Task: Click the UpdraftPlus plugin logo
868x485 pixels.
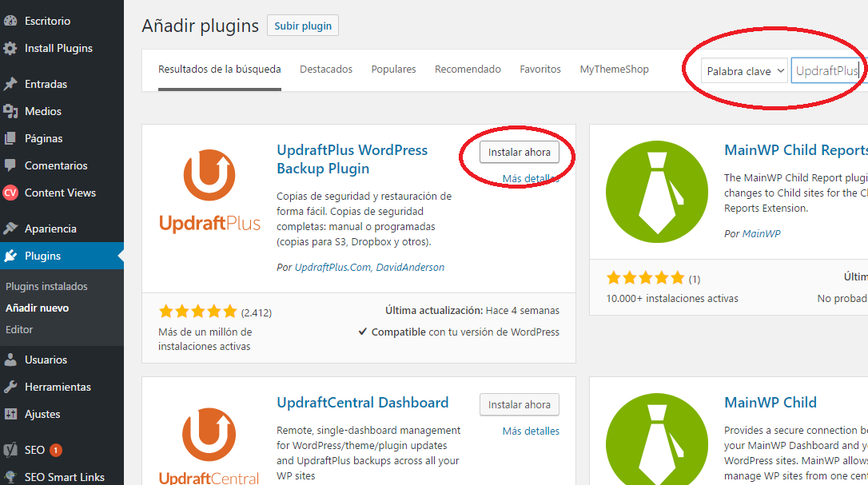Action: point(209,191)
